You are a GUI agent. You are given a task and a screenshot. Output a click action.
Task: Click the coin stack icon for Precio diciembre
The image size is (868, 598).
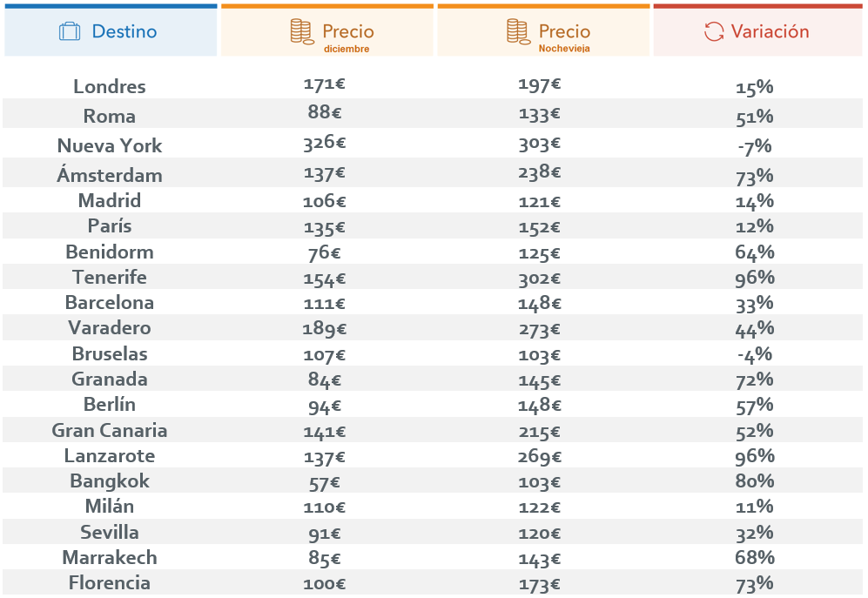click(302, 31)
